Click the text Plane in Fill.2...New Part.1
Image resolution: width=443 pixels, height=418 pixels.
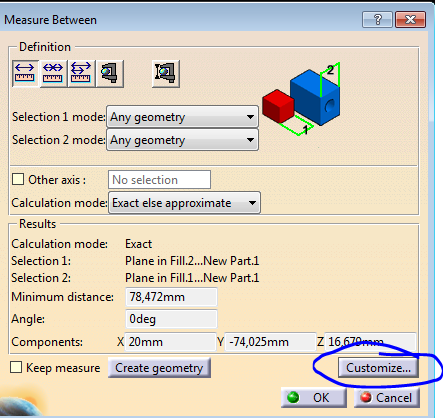click(x=192, y=261)
